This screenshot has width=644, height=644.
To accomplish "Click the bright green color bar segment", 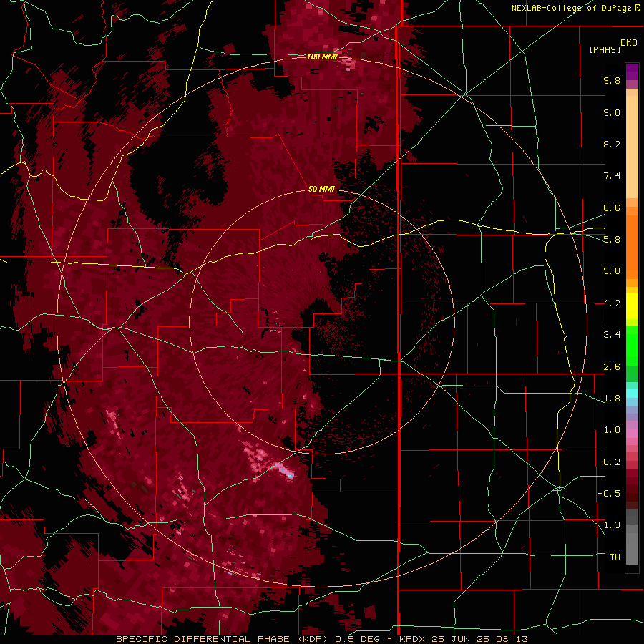I will click(632, 345).
